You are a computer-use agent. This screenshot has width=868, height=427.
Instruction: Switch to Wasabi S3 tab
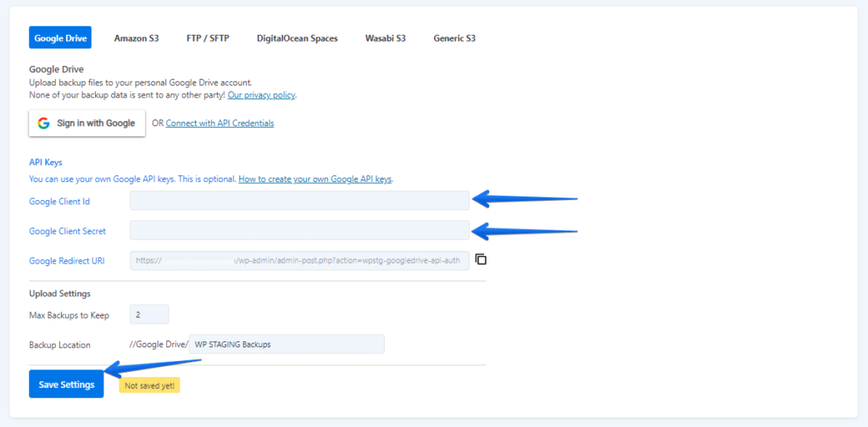pyautogui.click(x=386, y=38)
